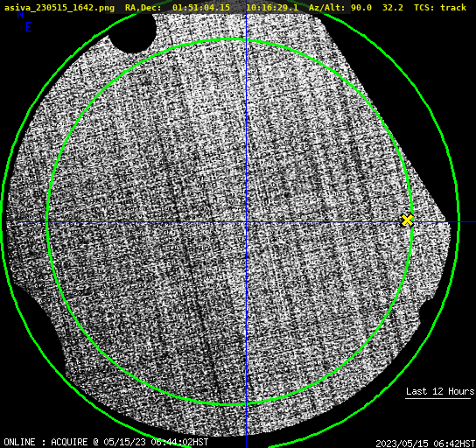
Task: Click the TCS: track status text
Action: click(440, 7)
